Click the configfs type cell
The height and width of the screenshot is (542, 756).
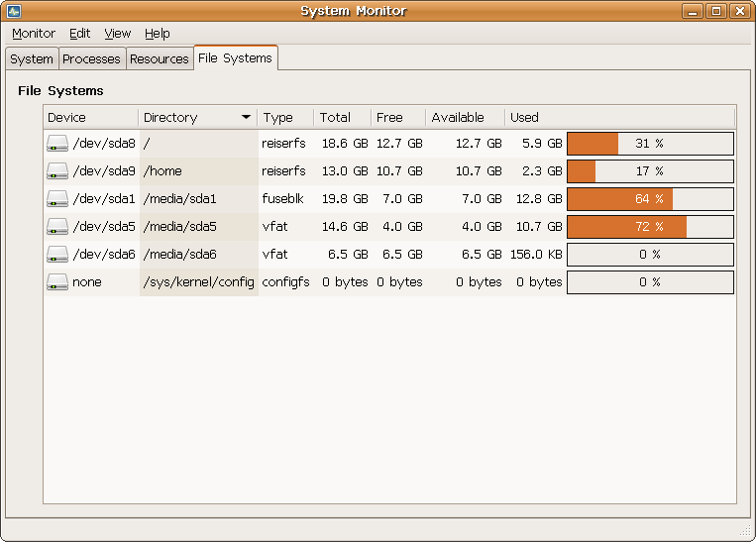click(x=286, y=282)
